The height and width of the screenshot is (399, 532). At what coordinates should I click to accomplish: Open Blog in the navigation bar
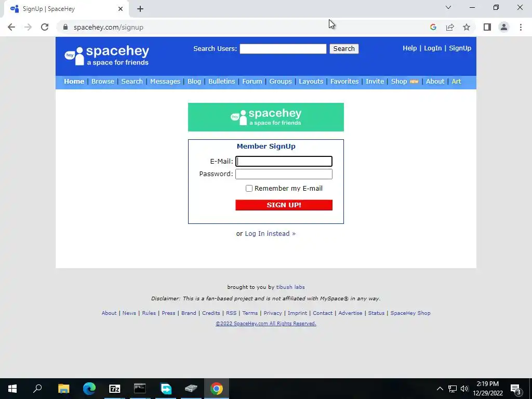194,82
